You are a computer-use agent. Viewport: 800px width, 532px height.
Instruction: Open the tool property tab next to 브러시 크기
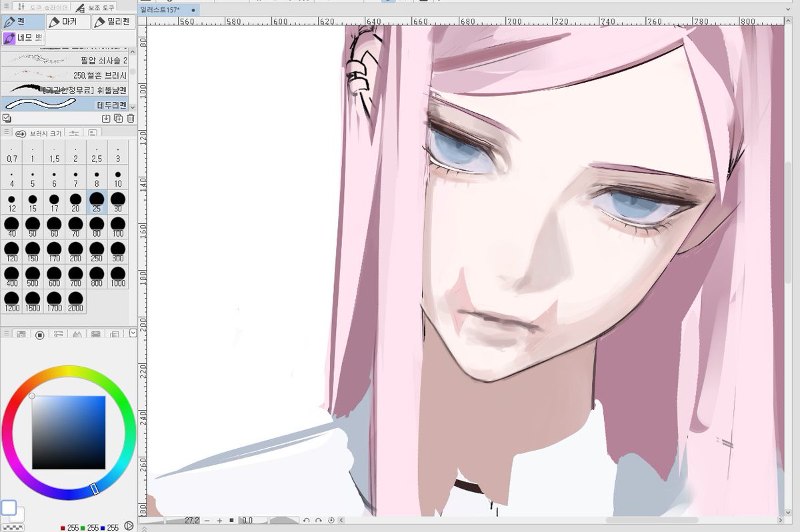pos(74,133)
